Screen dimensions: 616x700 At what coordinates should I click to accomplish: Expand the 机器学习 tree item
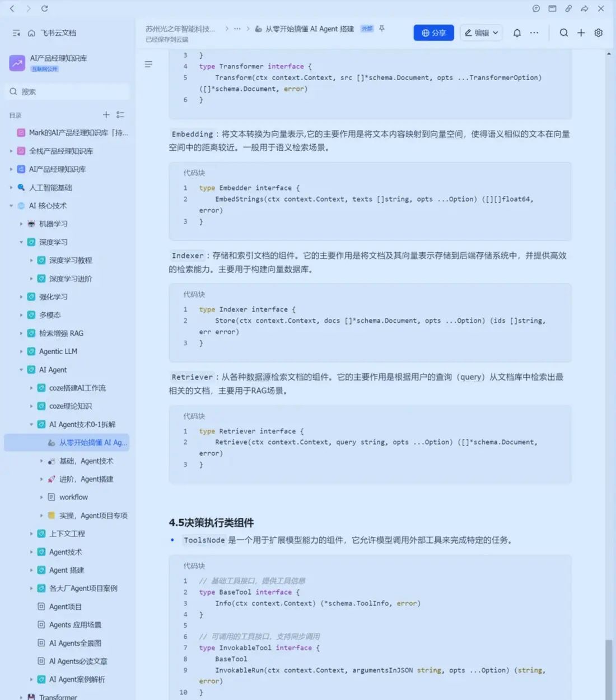(x=21, y=224)
